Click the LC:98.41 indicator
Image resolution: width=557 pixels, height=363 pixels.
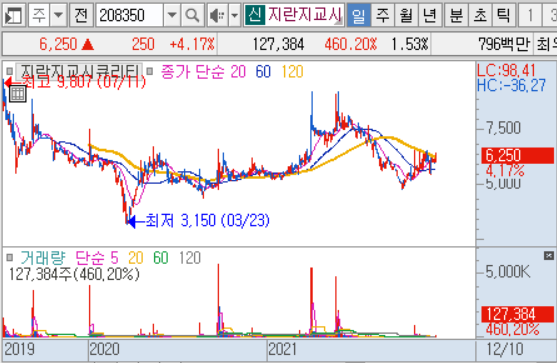(506, 70)
